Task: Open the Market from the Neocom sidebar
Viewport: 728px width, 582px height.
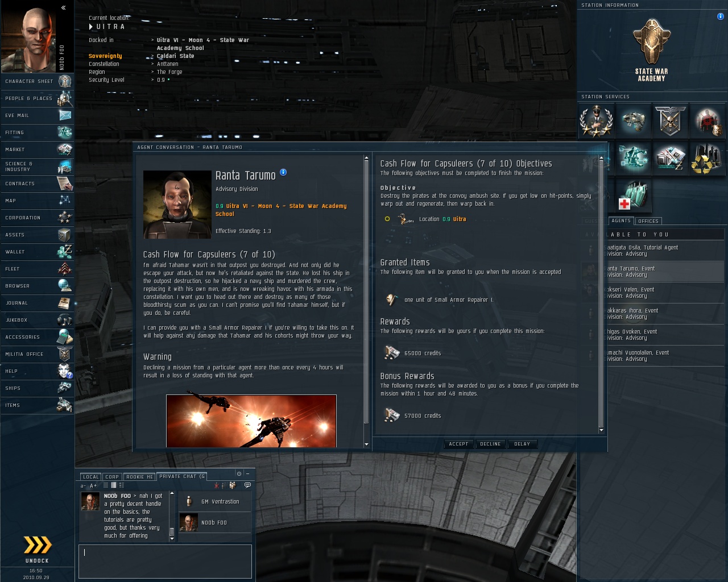Action: coord(37,149)
